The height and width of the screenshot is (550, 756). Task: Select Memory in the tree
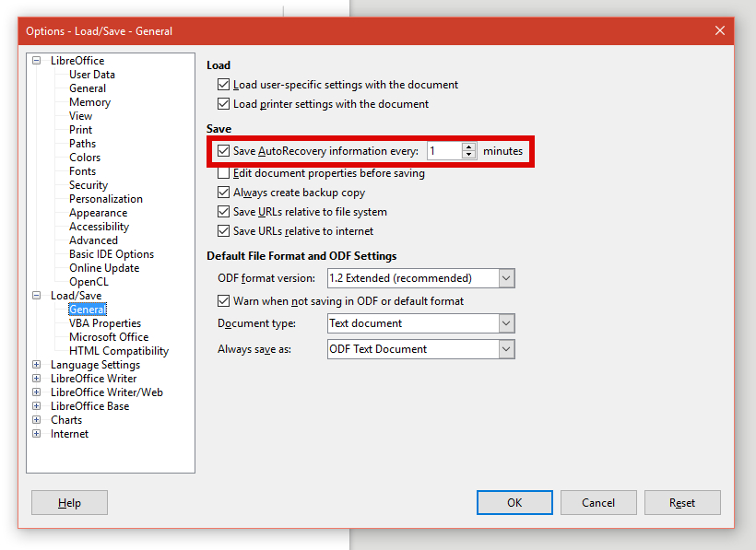coord(89,102)
